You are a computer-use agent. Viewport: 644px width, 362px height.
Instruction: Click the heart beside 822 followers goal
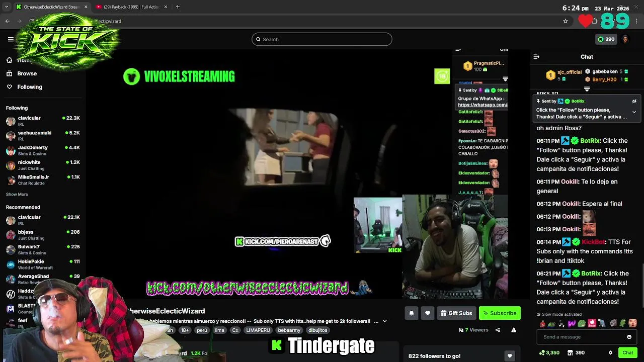[x=510, y=356]
